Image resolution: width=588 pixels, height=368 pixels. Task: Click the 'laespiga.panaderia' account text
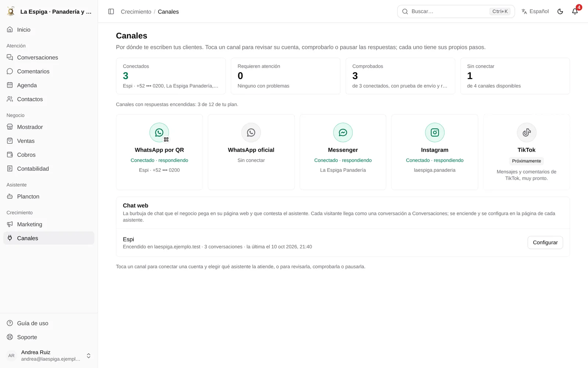435,170
